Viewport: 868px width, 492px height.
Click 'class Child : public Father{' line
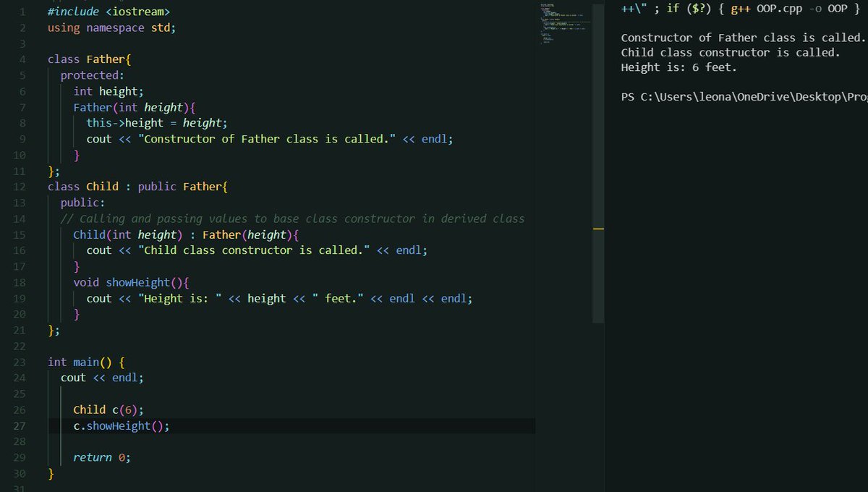coord(137,187)
